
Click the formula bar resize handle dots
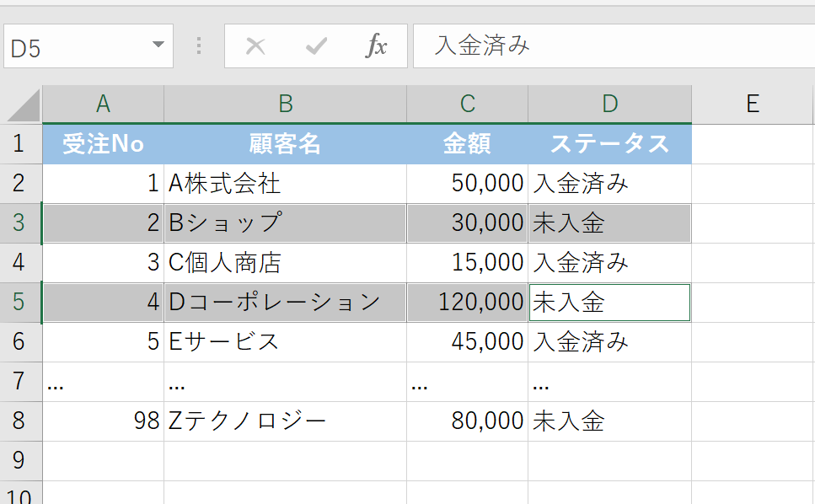click(199, 46)
